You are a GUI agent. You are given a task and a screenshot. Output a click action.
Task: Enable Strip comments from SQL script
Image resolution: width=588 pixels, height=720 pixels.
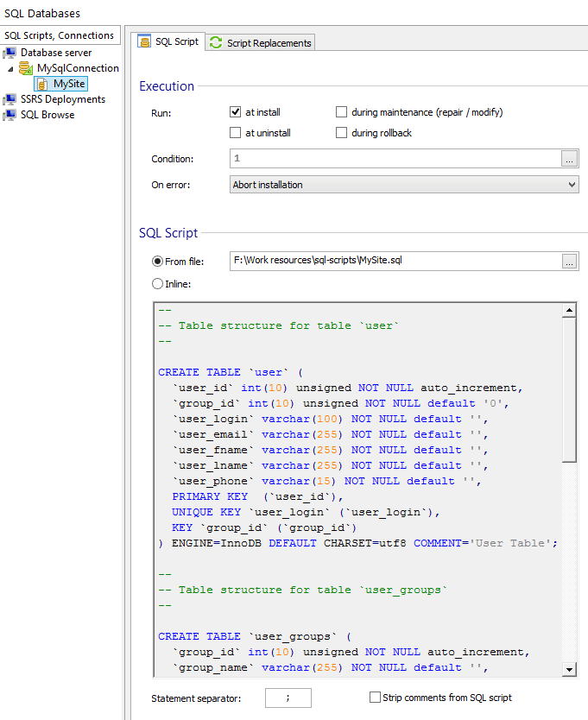pos(376,698)
